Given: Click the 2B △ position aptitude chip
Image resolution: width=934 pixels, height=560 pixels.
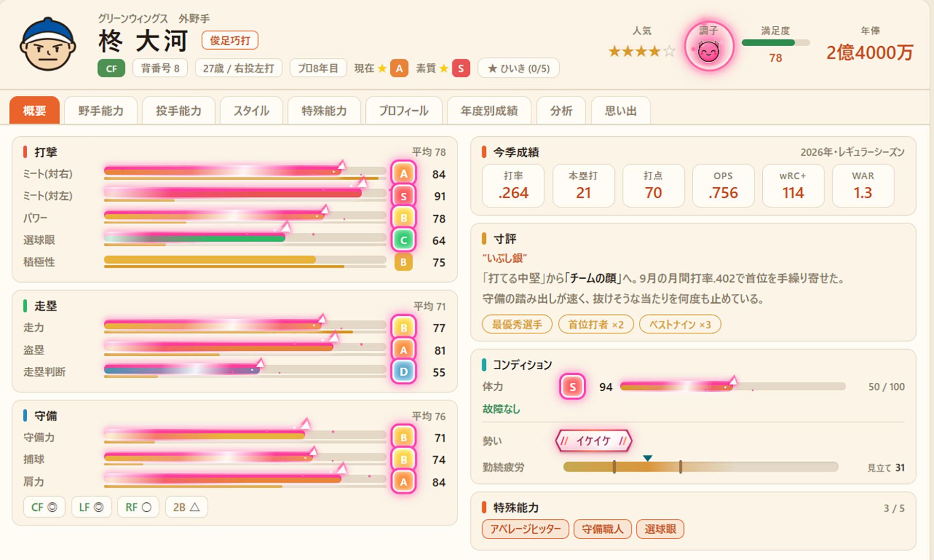Looking at the screenshot, I should [x=186, y=507].
